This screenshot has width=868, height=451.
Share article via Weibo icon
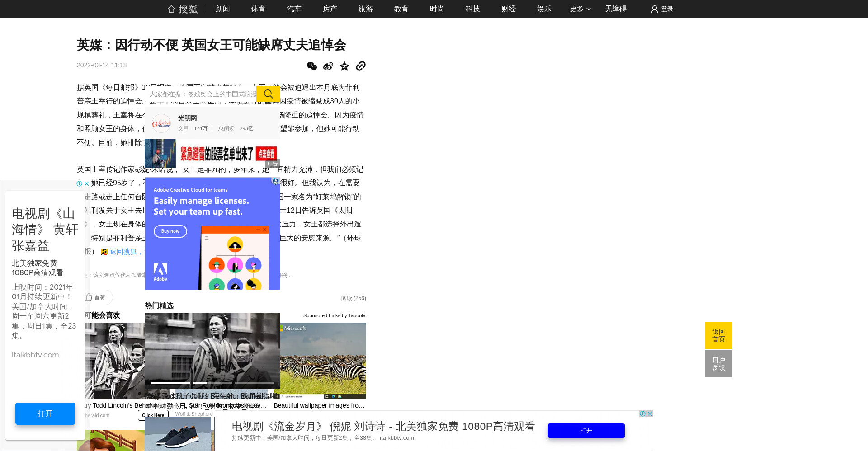click(328, 66)
